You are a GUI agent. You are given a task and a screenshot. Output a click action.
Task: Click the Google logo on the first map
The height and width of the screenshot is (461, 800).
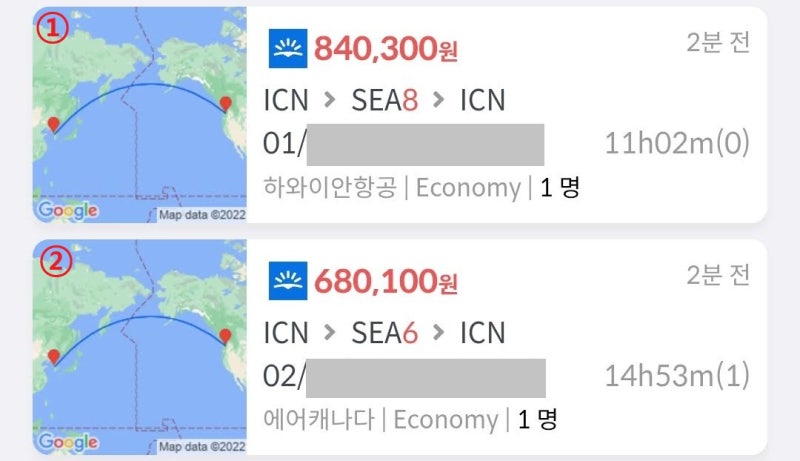67,211
